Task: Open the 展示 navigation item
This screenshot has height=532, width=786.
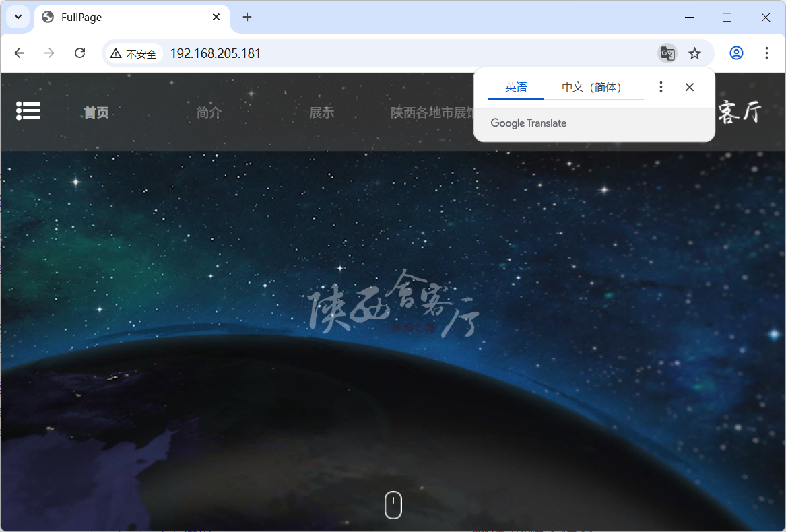Action: coord(322,112)
